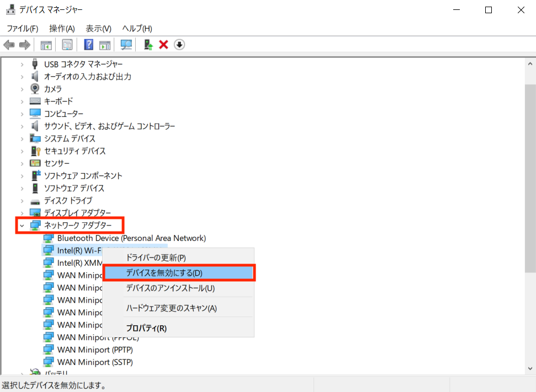Click the Forward arrow in the toolbar
Screen dimensions: 536x392
tap(24, 45)
